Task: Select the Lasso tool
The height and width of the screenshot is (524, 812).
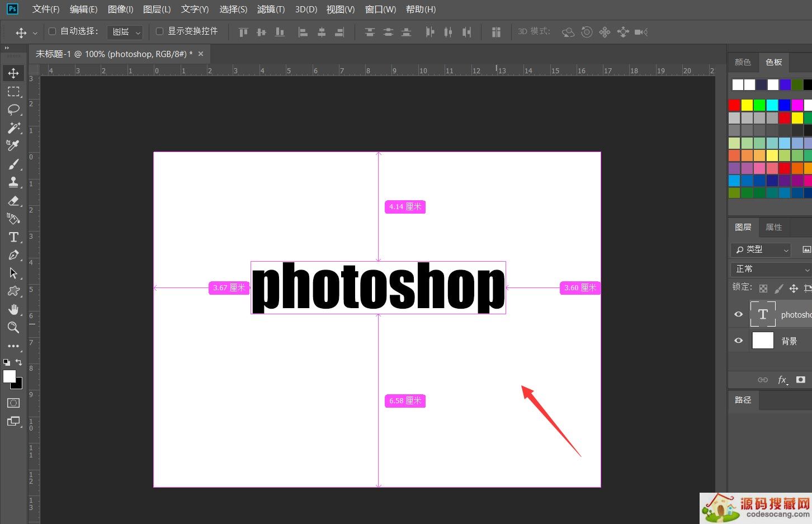Action: pos(13,109)
